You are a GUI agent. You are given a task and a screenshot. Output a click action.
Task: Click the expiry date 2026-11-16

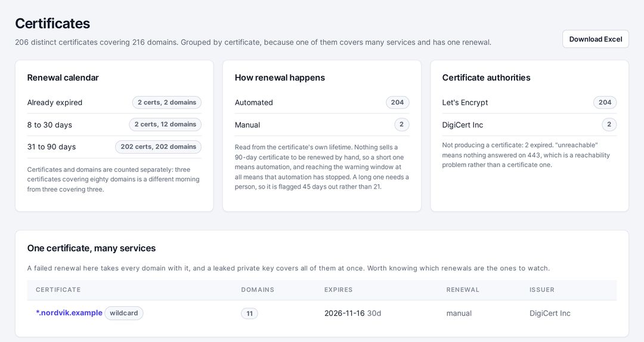click(344, 313)
